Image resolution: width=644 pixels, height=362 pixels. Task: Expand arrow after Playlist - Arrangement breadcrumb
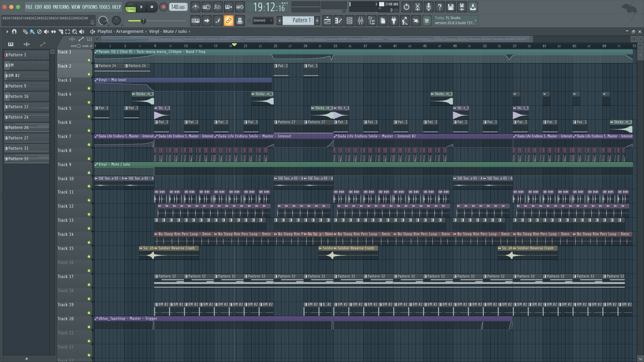coord(146,32)
